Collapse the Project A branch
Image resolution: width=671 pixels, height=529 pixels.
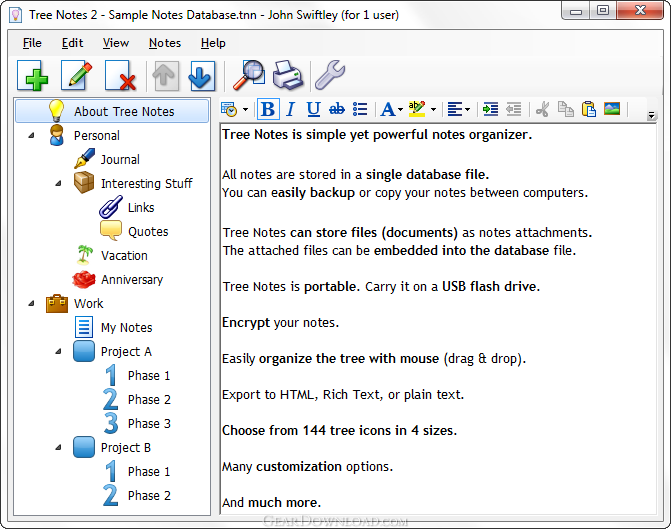[x=59, y=351]
